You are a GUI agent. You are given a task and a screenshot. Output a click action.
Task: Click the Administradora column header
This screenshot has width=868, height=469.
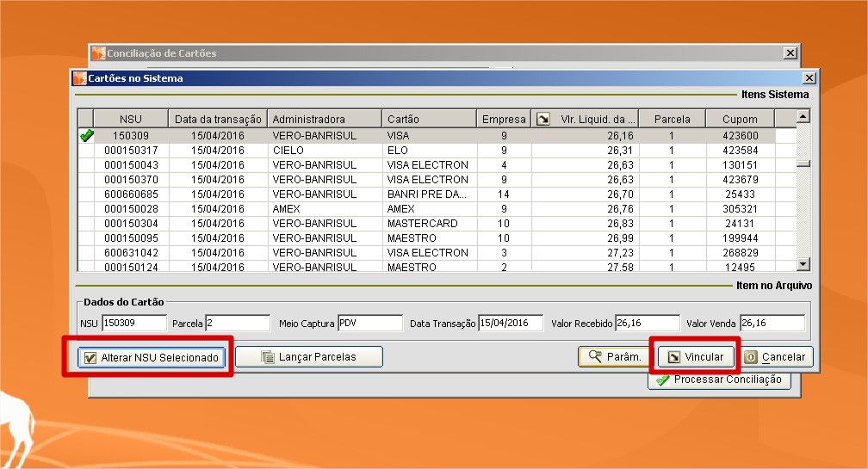click(x=324, y=119)
